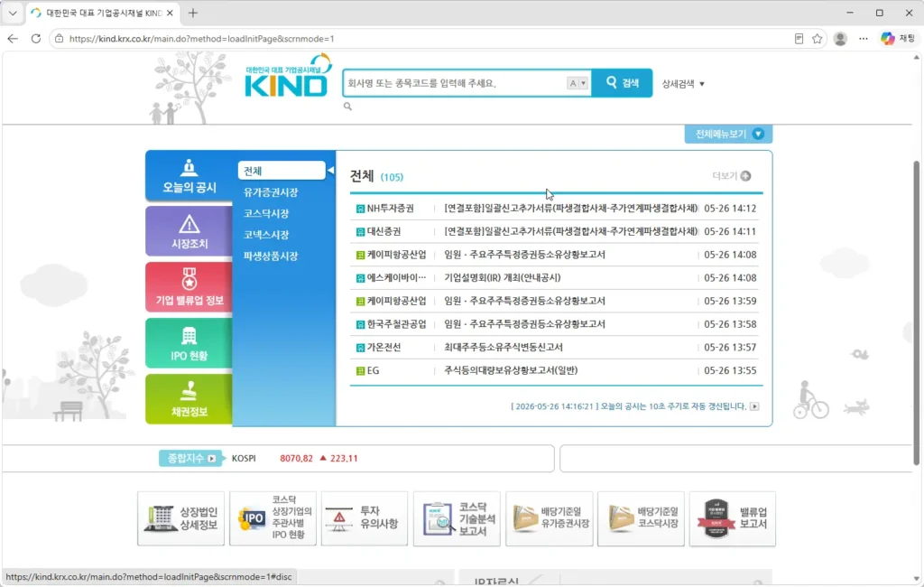The width and height of the screenshot is (924, 587).
Task: Open browser settings ellipsis menu
Action: pyautogui.click(x=864, y=38)
